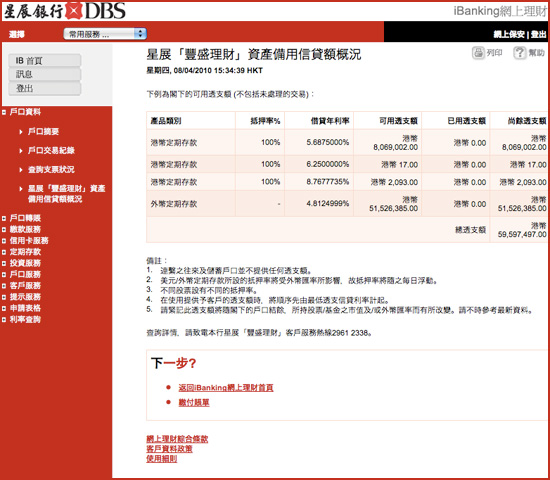Click the 登出 sidebar button
Image resolution: width=550 pixels, height=480 pixels.
(x=45, y=88)
